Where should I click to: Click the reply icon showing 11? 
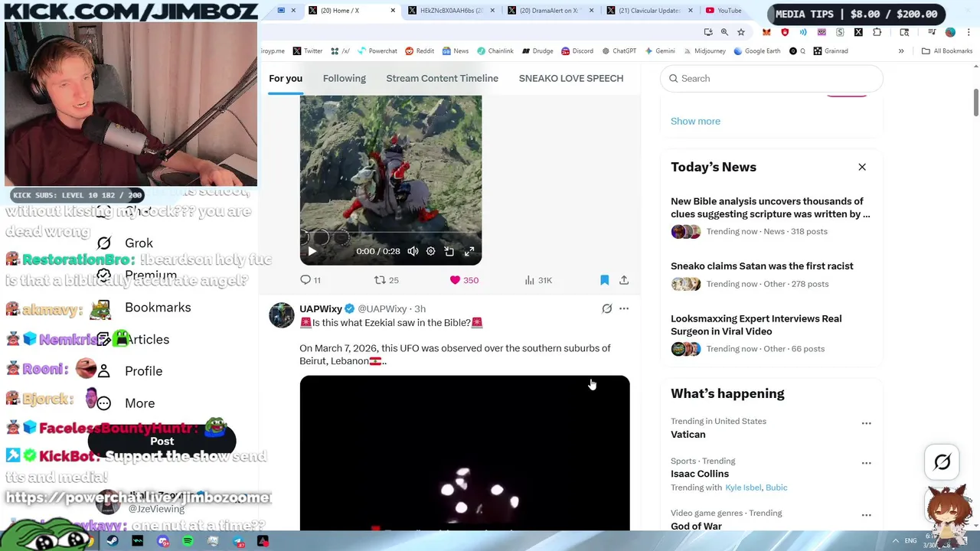click(x=310, y=280)
